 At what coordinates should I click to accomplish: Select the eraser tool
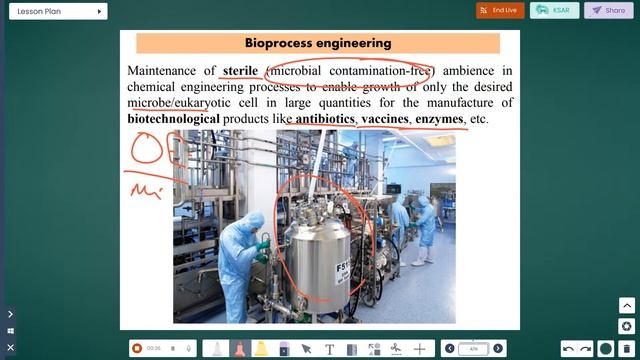coord(284,349)
